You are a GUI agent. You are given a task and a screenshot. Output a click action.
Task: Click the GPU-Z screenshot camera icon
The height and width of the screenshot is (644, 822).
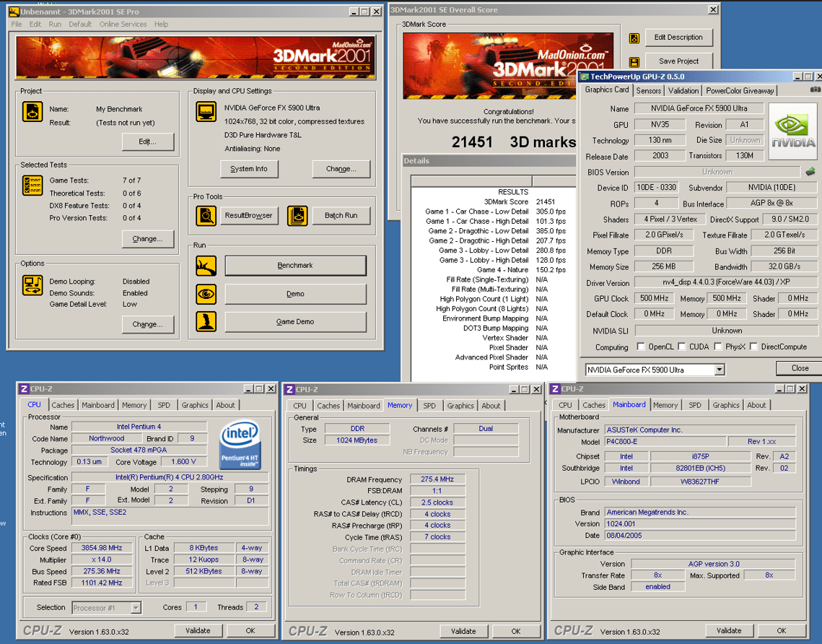[x=816, y=90]
